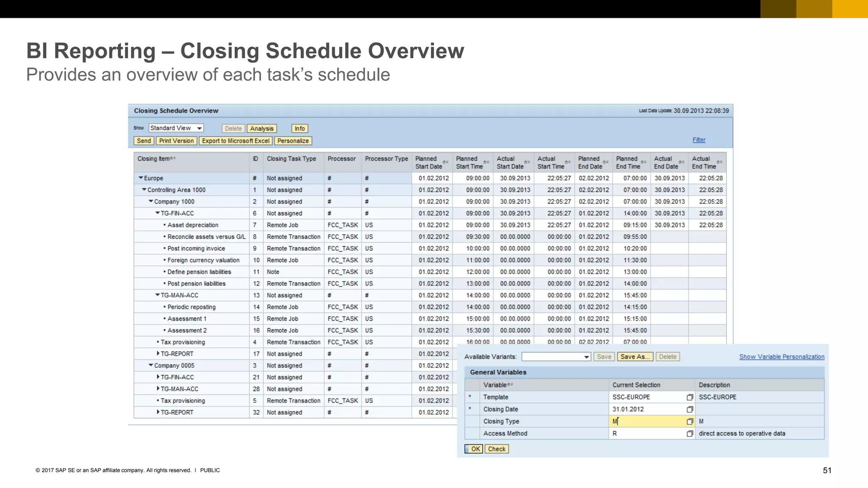Screen dimensions: 868x488
Task: Sort the Planned Start Time column
Action: coord(486,162)
